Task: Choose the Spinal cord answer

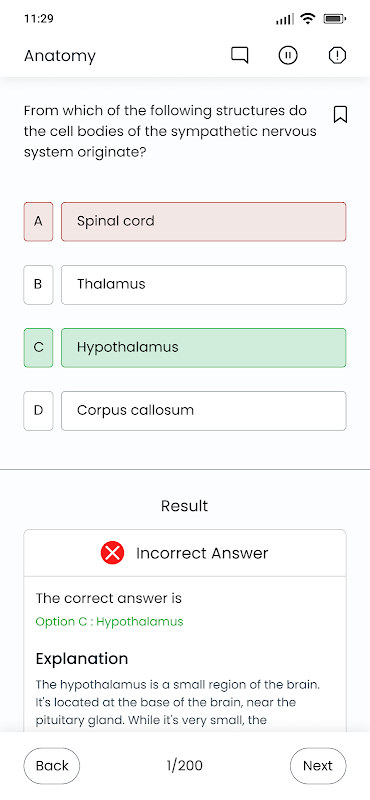Action: click(x=204, y=221)
